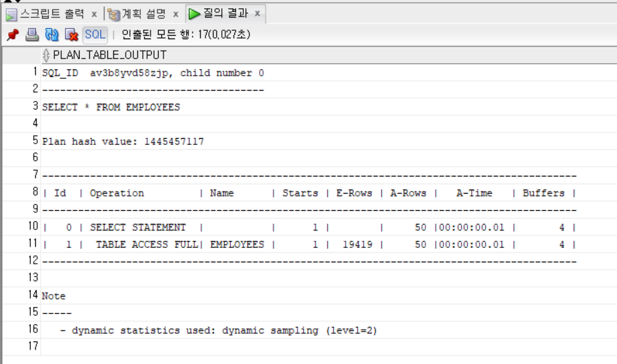Click the sort arrows icon beside PLAN_TABLE_OUTPUT
Screen dimensions: 617x364
coord(46,55)
